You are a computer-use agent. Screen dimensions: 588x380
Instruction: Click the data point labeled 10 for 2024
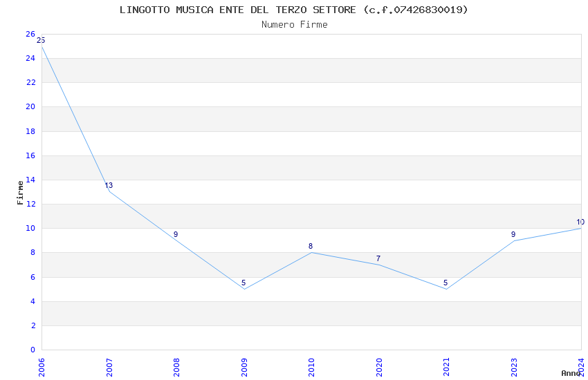click(x=580, y=222)
